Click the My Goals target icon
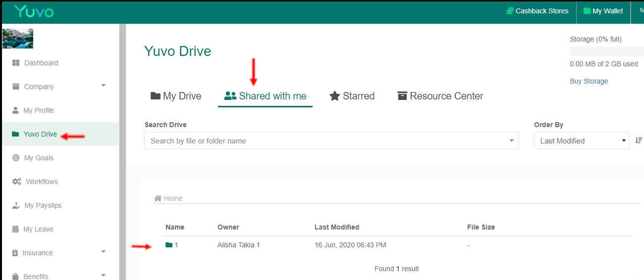This screenshot has width=644, height=280. [x=15, y=158]
